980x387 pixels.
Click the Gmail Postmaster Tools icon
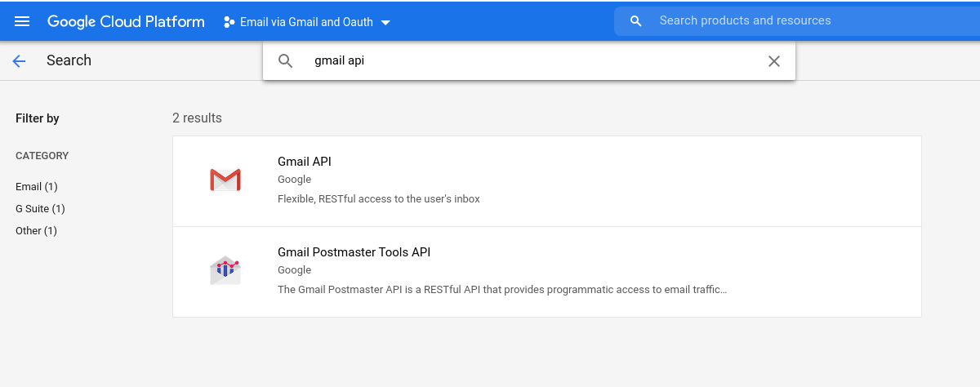coord(225,270)
